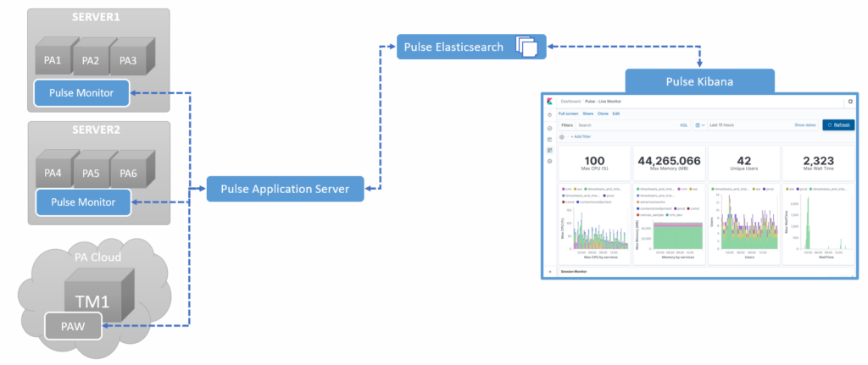Click the Pulse Application Server box

point(285,189)
